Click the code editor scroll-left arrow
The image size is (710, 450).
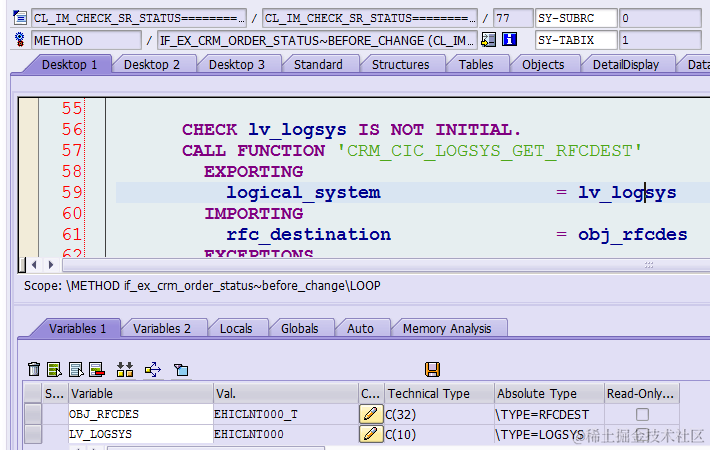coord(34,264)
